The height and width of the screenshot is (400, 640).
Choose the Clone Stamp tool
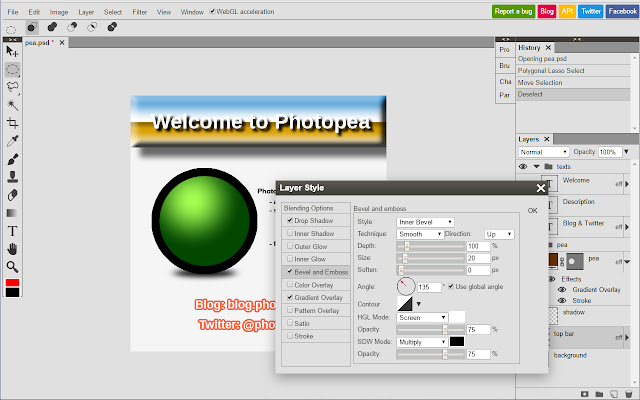pyautogui.click(x=12, y=177)
